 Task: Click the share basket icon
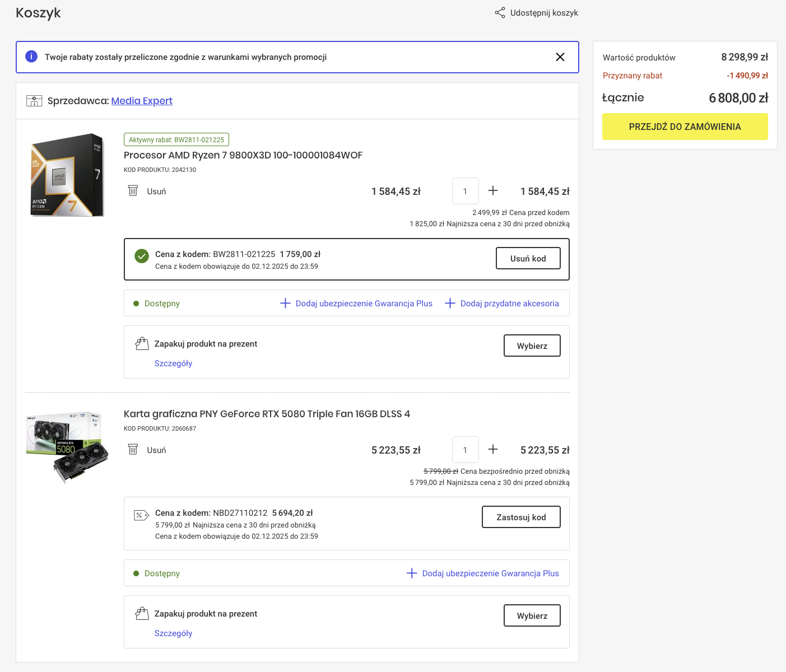pos(500,13)
